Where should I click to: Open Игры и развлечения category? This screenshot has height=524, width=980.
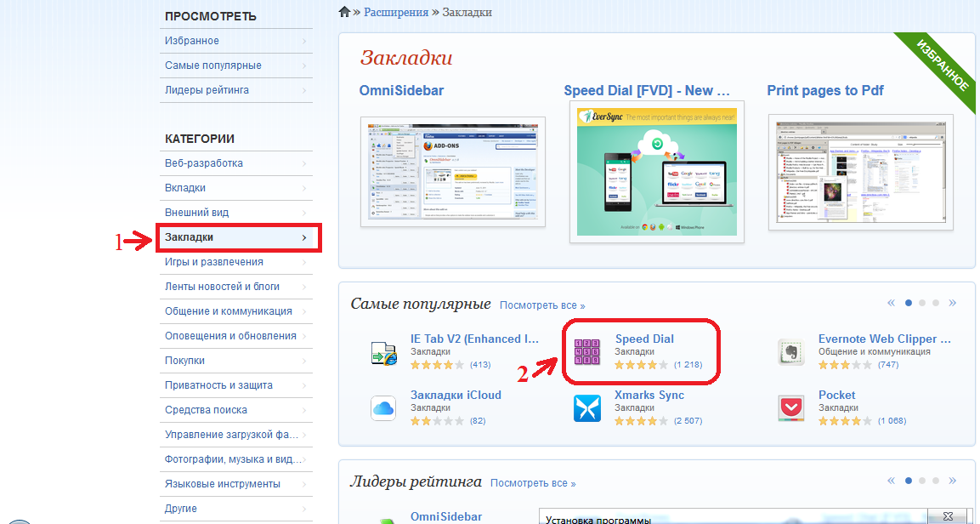coord(236,262)
